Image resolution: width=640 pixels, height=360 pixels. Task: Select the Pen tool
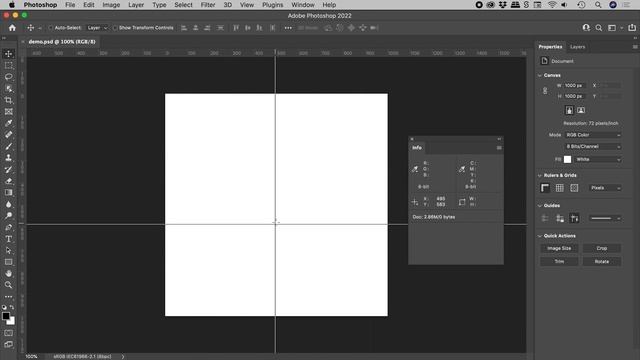point(9,227)
